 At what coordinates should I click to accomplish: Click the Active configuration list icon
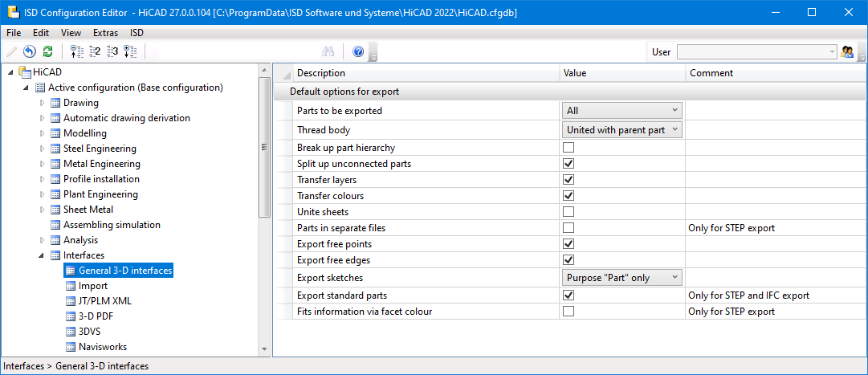click(x=40, y=87)
